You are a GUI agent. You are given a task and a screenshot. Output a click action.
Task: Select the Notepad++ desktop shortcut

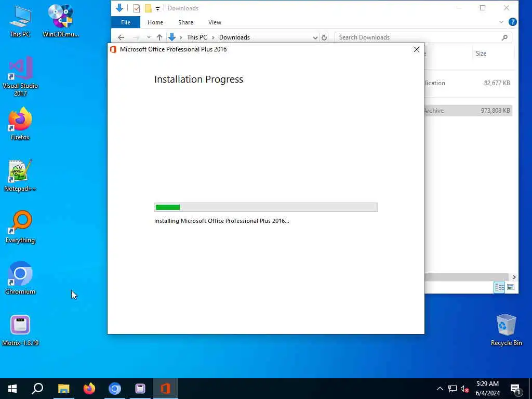(20, 176)
